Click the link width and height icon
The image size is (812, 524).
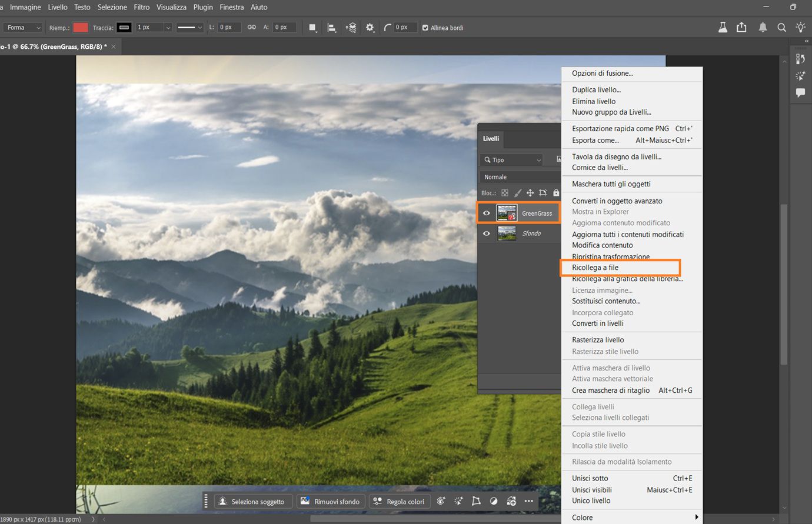251,27
